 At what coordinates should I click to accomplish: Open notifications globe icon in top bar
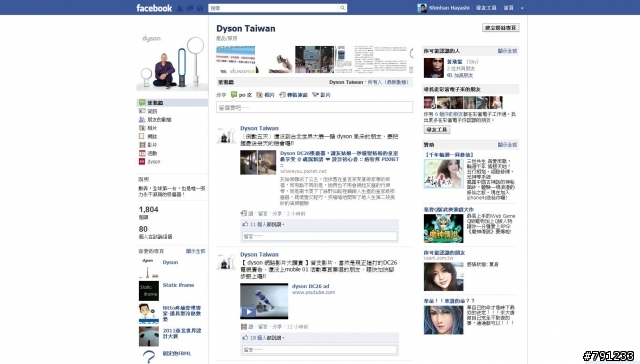point(200,8)
